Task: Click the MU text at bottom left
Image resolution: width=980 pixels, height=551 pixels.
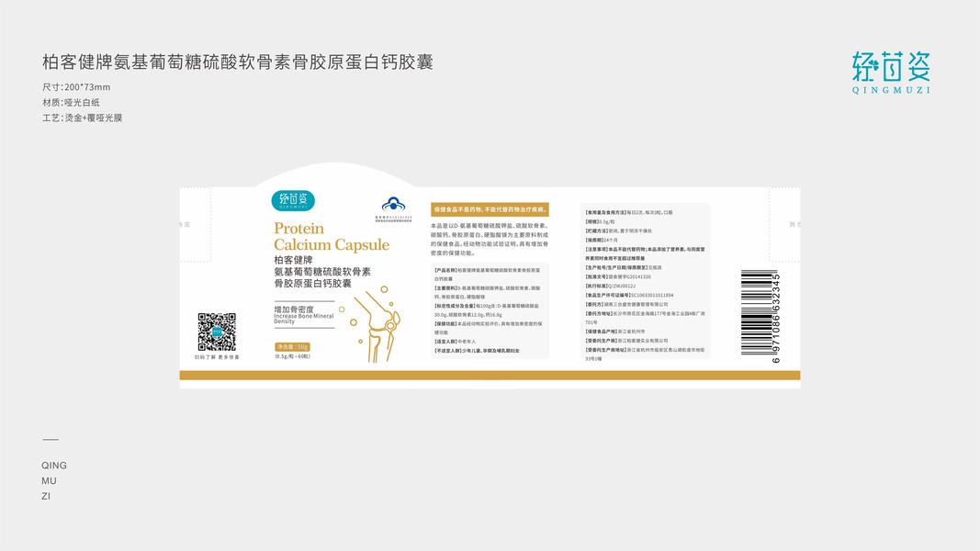Action: (49, 481)
